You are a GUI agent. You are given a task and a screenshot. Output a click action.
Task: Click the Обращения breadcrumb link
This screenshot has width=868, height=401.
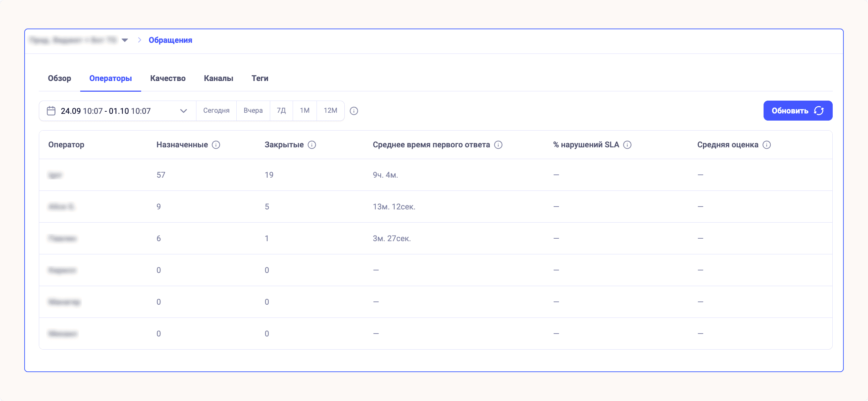click(x=170, y=40)
